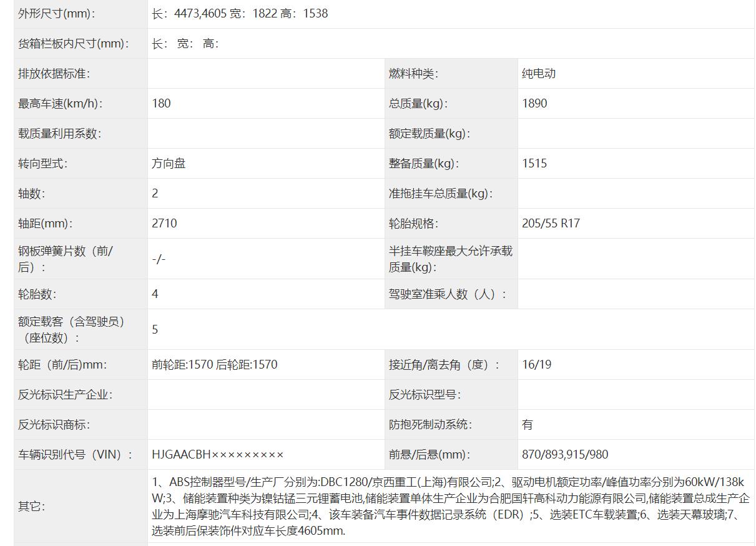
Task: Click the remarks paragraph starting 1、ABS控制器型号
Action: [x=450, y=507]
